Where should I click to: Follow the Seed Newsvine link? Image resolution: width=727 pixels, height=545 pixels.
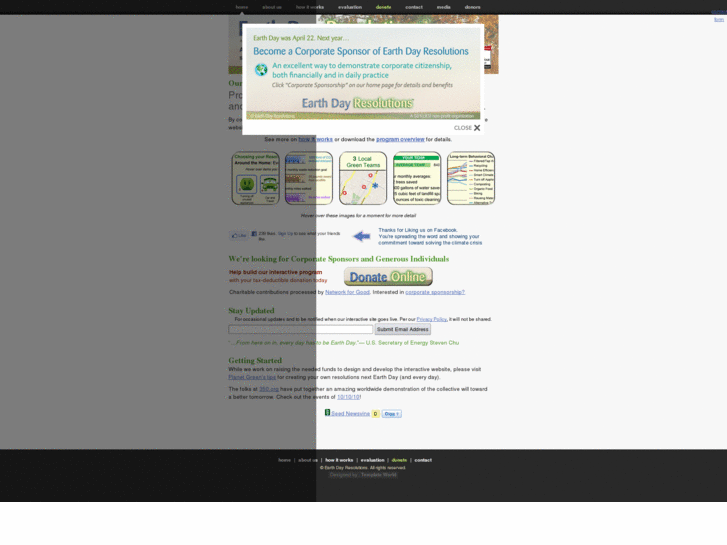(x=350, y=414)
